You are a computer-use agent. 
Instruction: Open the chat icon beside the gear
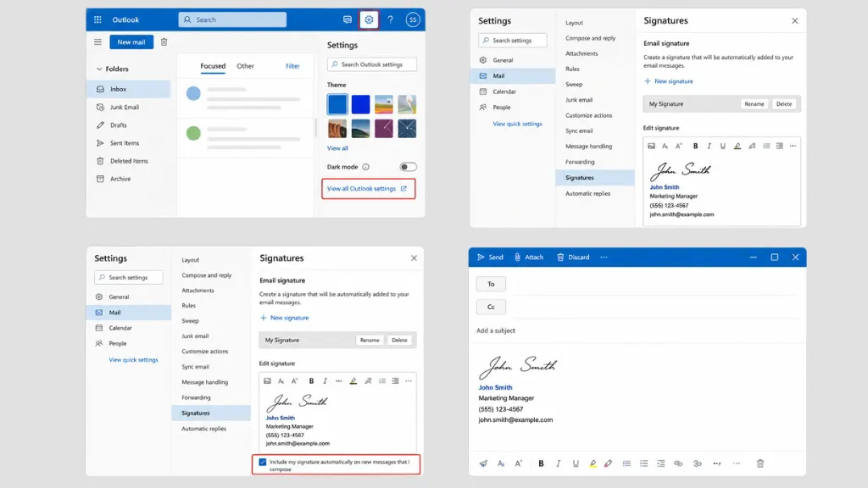coord(347,20)
